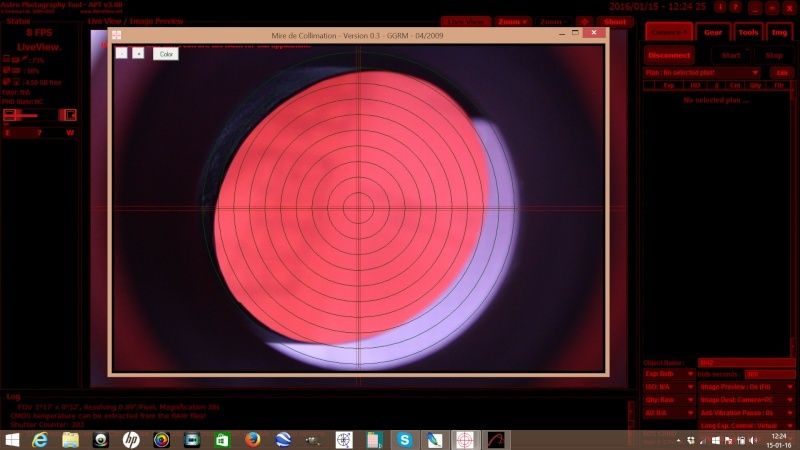Click the battery tray icon
This screenshot has width=800, height=450.
coord(741,440)
